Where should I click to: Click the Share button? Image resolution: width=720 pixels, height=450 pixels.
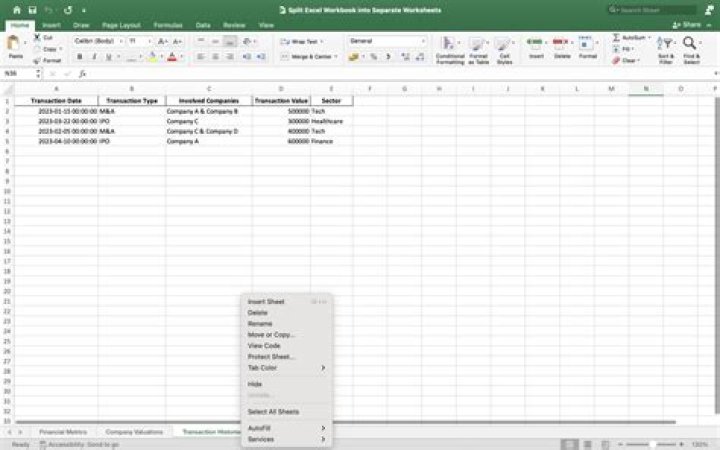pos(686,24)
